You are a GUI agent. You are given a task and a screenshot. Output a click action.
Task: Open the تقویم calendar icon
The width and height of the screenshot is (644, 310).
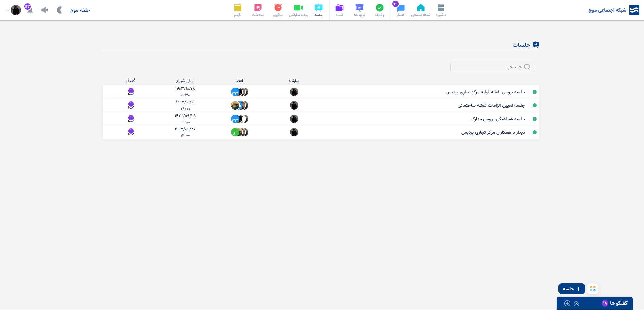click(238, 8)
